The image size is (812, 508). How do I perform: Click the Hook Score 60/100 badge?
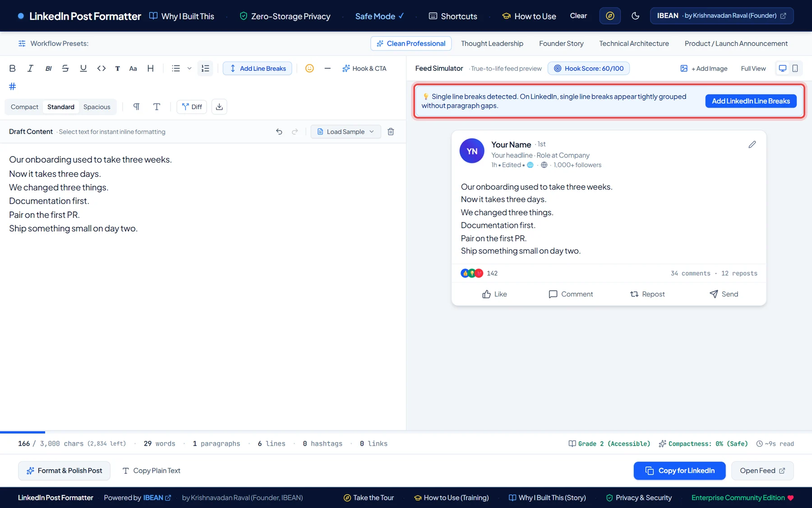coord(588,69)
